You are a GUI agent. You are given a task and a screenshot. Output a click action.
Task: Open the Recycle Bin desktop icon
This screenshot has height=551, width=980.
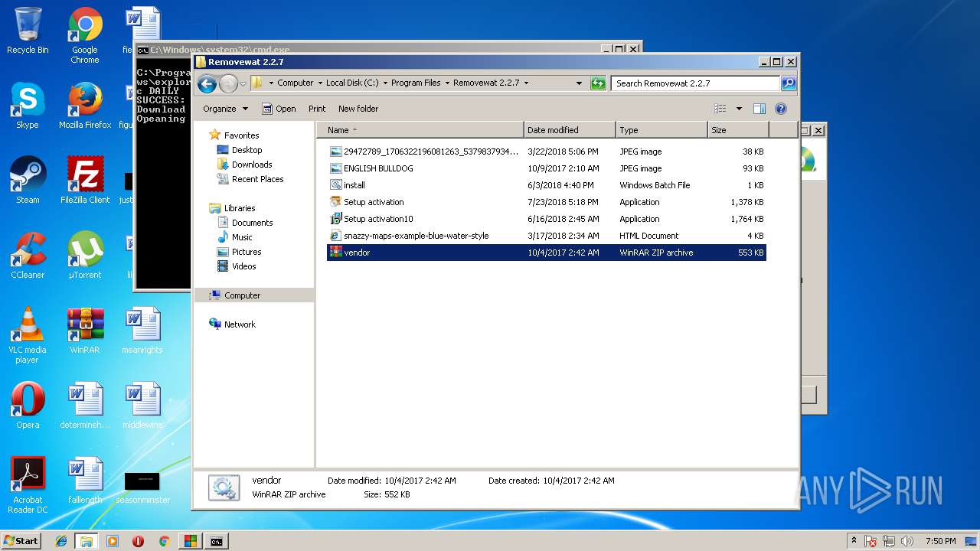pos(28,31)
